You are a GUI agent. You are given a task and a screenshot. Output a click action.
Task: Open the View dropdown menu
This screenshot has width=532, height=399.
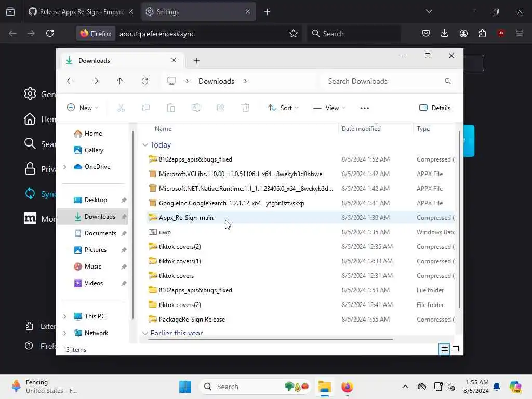tap(329, 108)
